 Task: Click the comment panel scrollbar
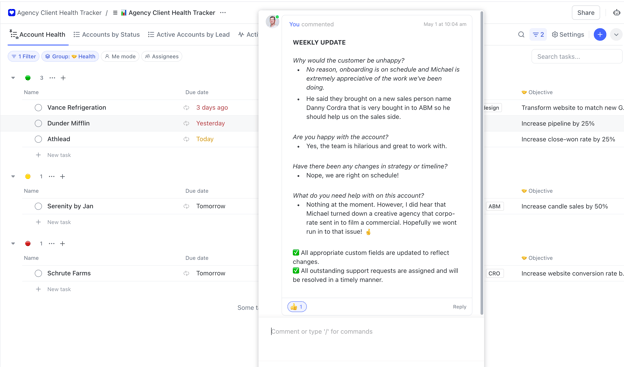click(482, 163)
